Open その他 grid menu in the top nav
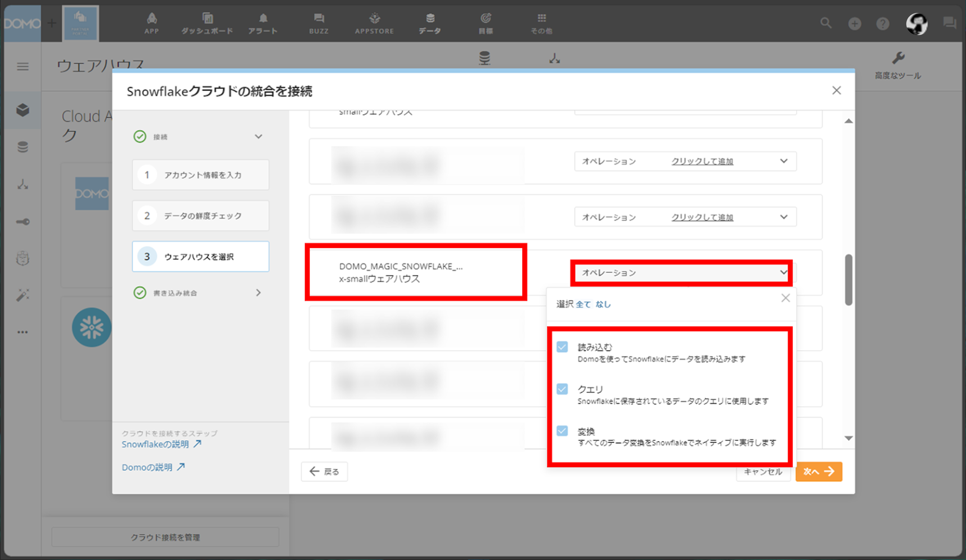Screen dimensions: 966x560 [541, 23]
